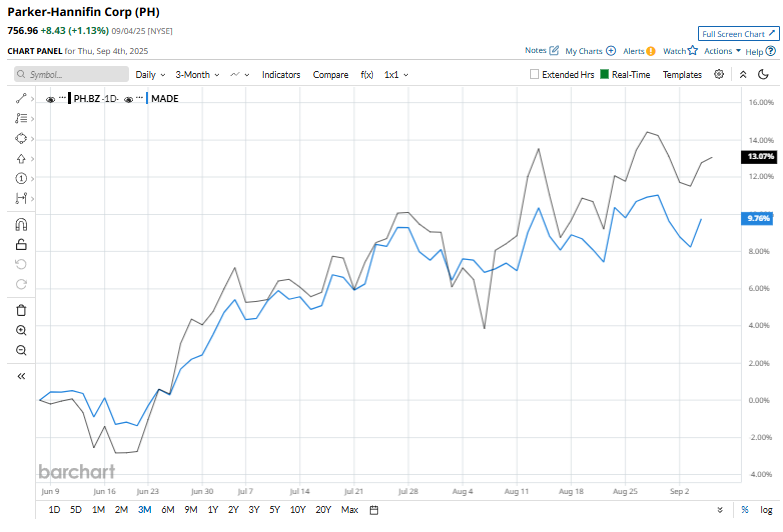Viewport: 783px width, 532px height.
Task: Open Full Screen Chart
Action: click(738, 34)
